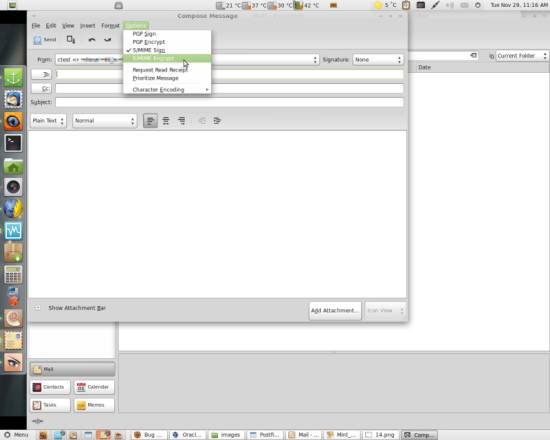Open the terminal from the dock
The image size is (550, 440).
click(x=13, y=143)
